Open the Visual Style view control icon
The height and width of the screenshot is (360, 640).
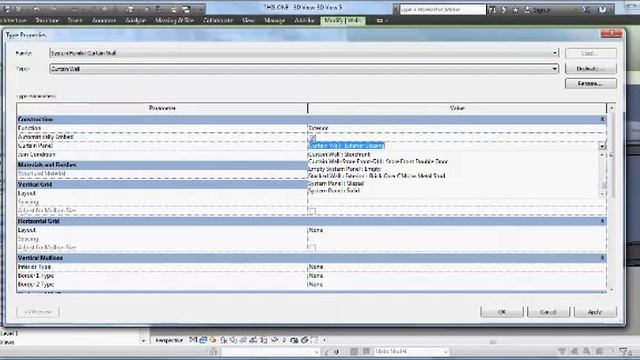click(x=203, y=340)
